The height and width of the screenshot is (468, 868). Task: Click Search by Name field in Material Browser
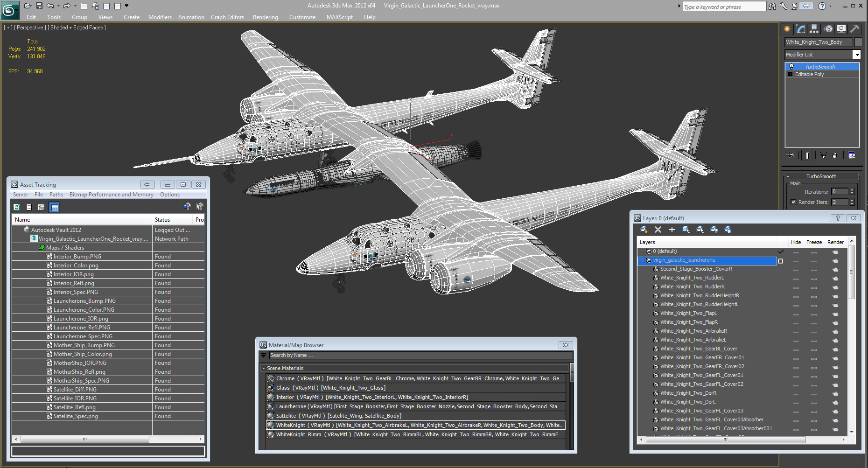pos(420,355)
